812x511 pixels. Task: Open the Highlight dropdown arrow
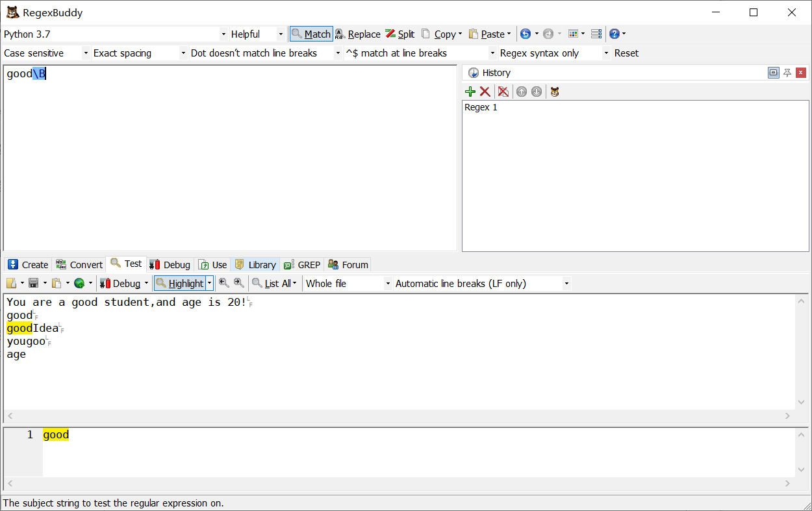tap(209, 283)
